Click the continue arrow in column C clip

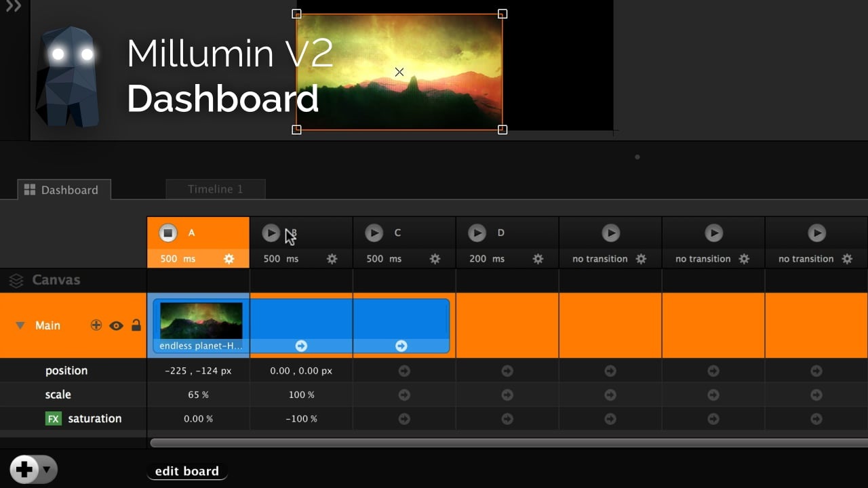click(401, 346)
